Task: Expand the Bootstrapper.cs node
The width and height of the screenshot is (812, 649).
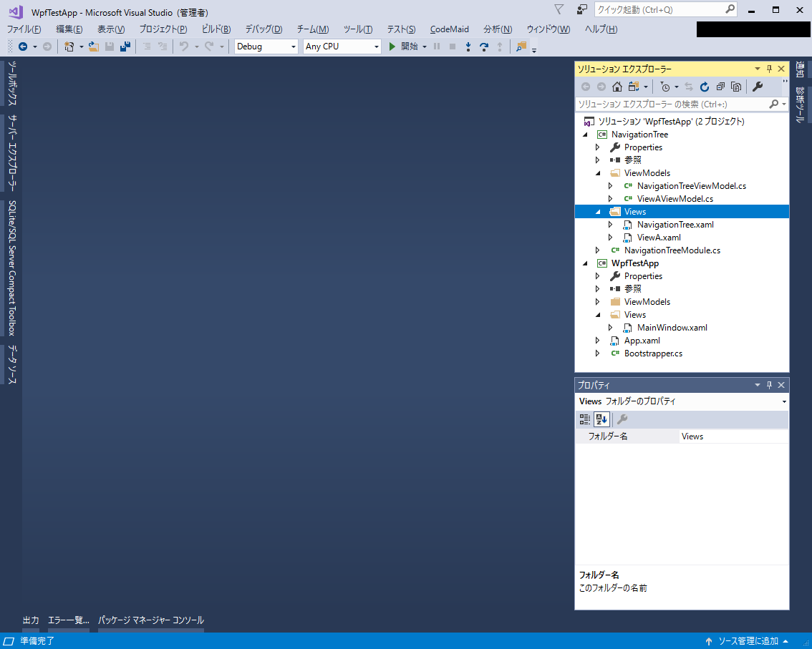Action: click(598, 353)
